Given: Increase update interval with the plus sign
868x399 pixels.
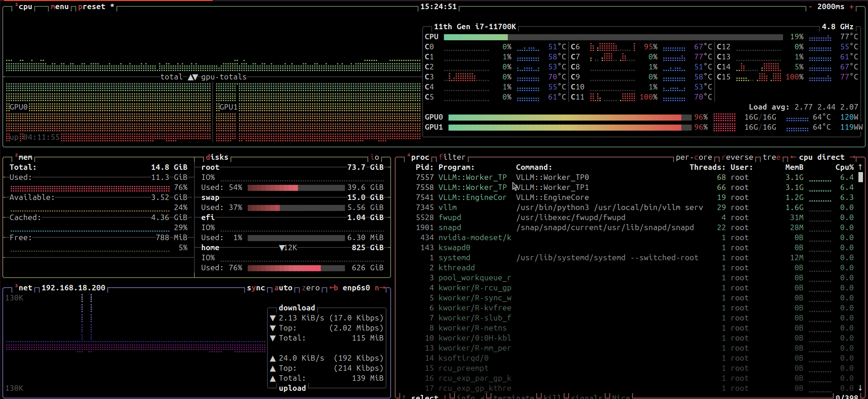Looking at the screenshot, I should [x=852, y=7].
